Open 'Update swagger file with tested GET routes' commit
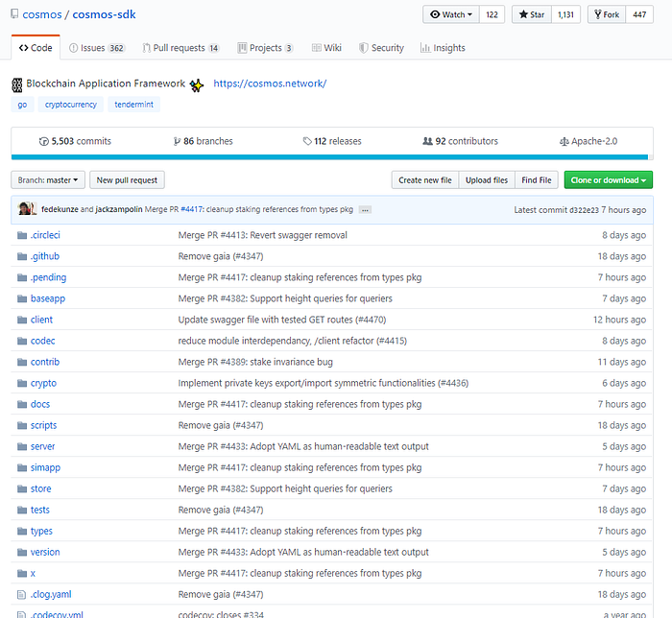 282,320
